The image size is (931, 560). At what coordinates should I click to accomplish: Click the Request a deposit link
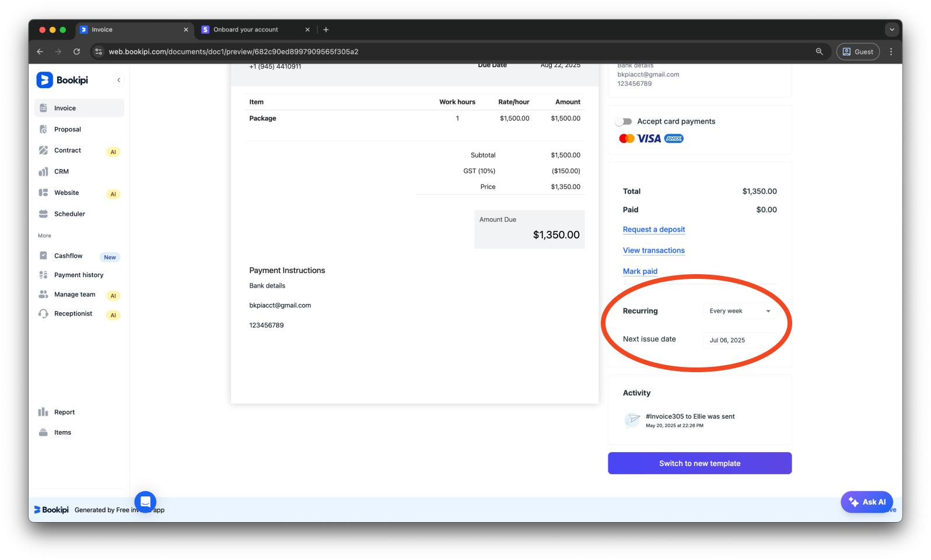[x=654, y=229]
